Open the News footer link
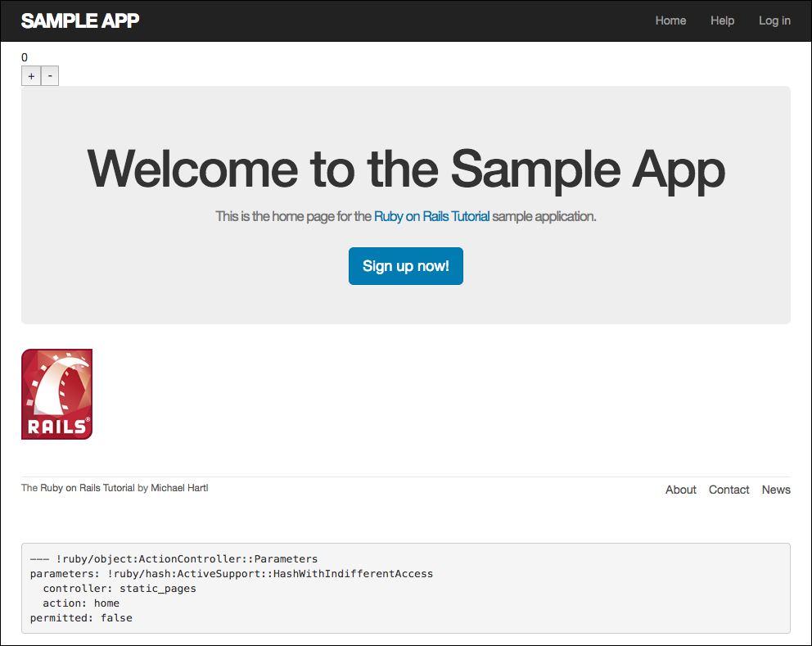The width and height of the screenshot is (812, 646). [x=776, y=489]
